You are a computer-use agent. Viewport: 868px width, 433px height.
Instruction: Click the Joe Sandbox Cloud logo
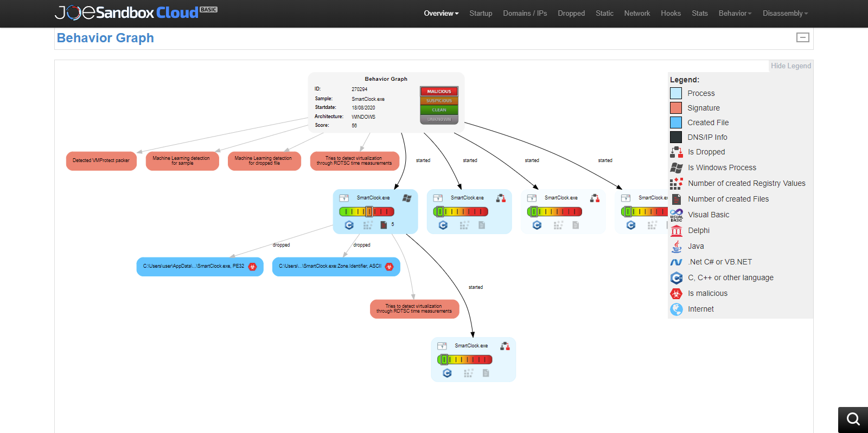(x=136, y=12)
